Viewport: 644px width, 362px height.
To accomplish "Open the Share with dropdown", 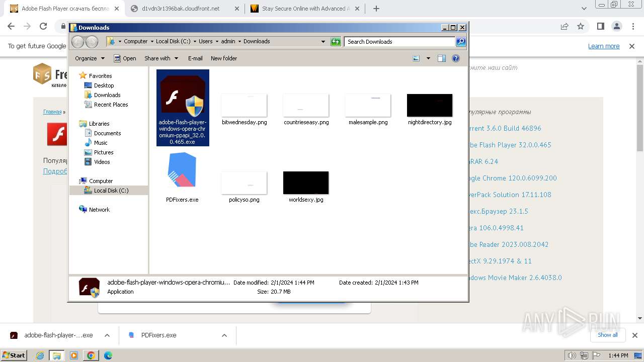I will (x=161, y=58).
